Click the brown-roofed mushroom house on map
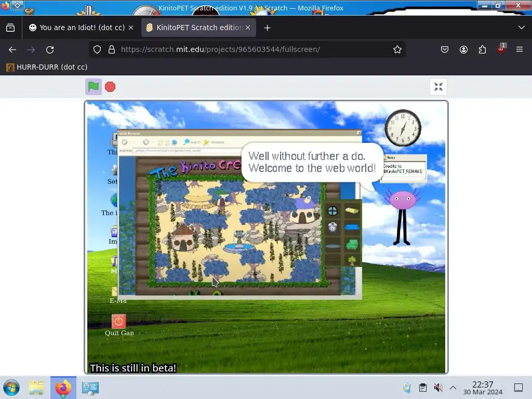 183,238
